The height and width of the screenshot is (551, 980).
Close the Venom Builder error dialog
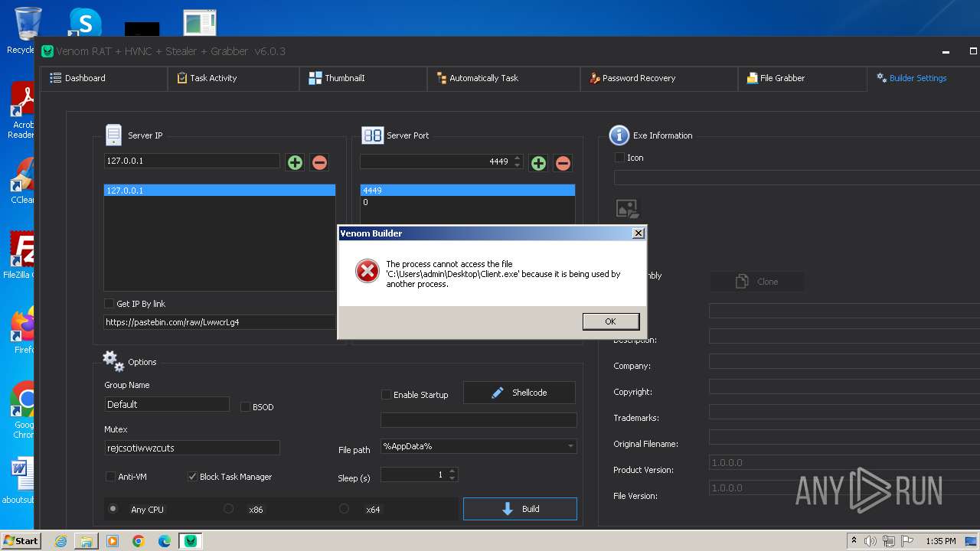coord(638,233)
